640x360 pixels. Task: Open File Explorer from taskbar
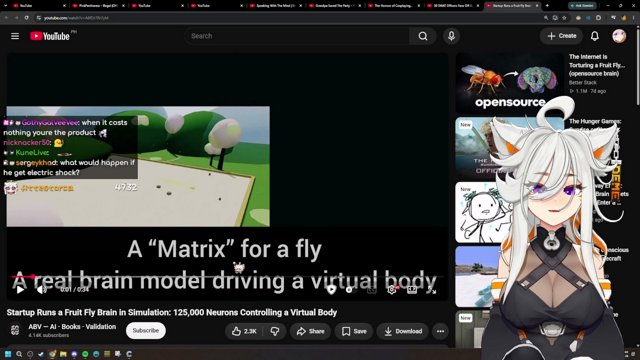pyautogui.click(x=63, y=354)
